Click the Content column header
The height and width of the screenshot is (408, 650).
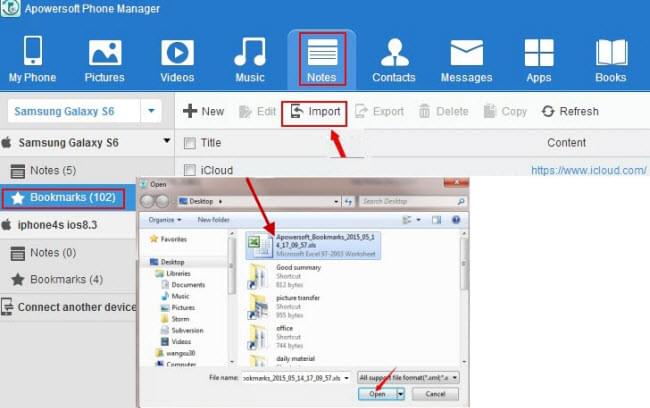point(566,143)
